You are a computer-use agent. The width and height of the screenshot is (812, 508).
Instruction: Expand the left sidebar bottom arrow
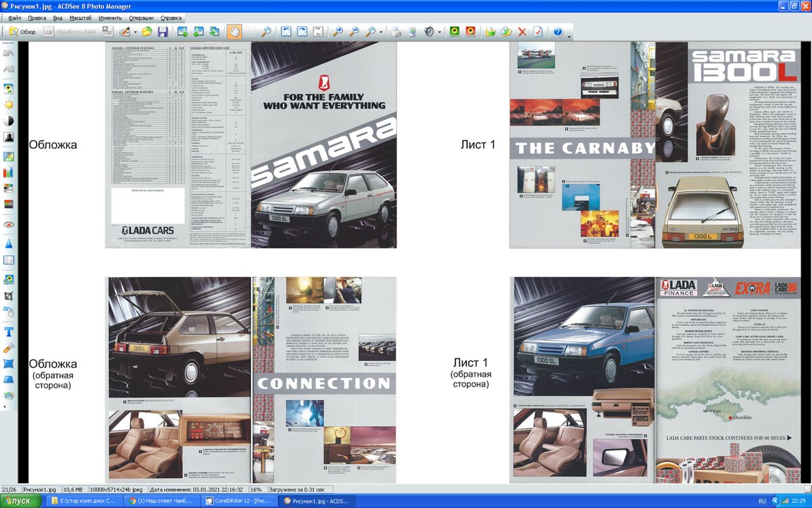pyautogui.click(x=5, y=406)
